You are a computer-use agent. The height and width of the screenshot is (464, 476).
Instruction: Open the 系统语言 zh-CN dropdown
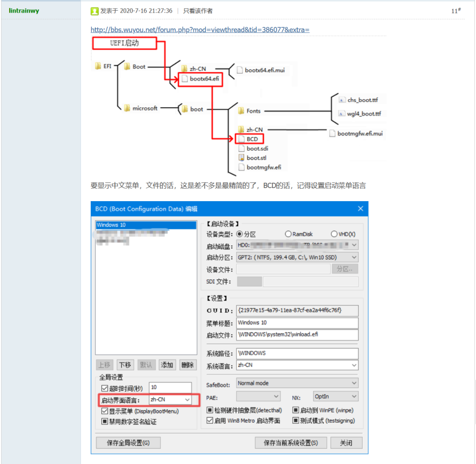click(297, 365)
